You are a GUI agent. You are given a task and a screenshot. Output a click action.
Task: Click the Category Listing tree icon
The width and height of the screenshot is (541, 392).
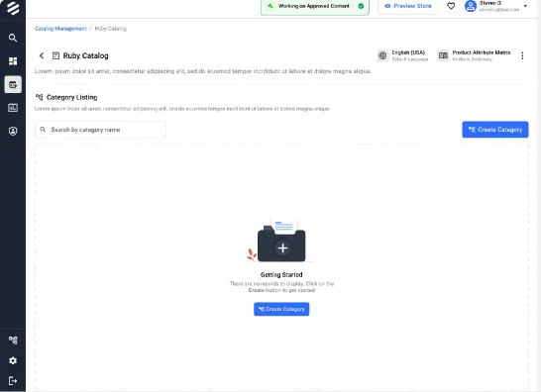coord(40,97)
